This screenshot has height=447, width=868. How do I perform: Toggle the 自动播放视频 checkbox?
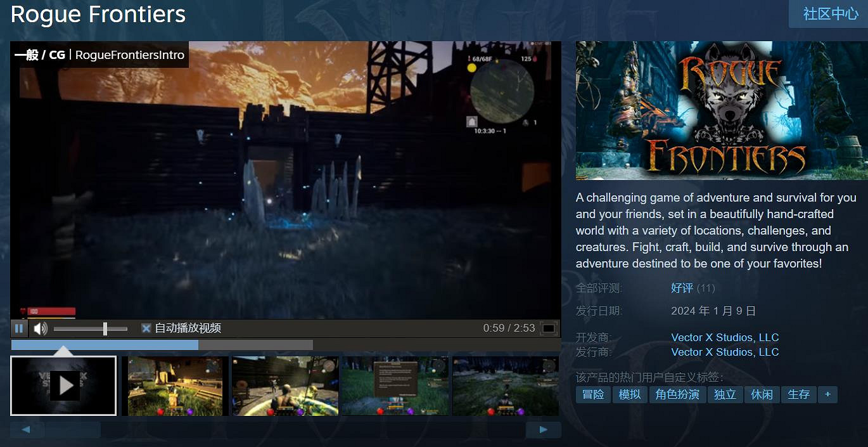(x=146, y=328)
